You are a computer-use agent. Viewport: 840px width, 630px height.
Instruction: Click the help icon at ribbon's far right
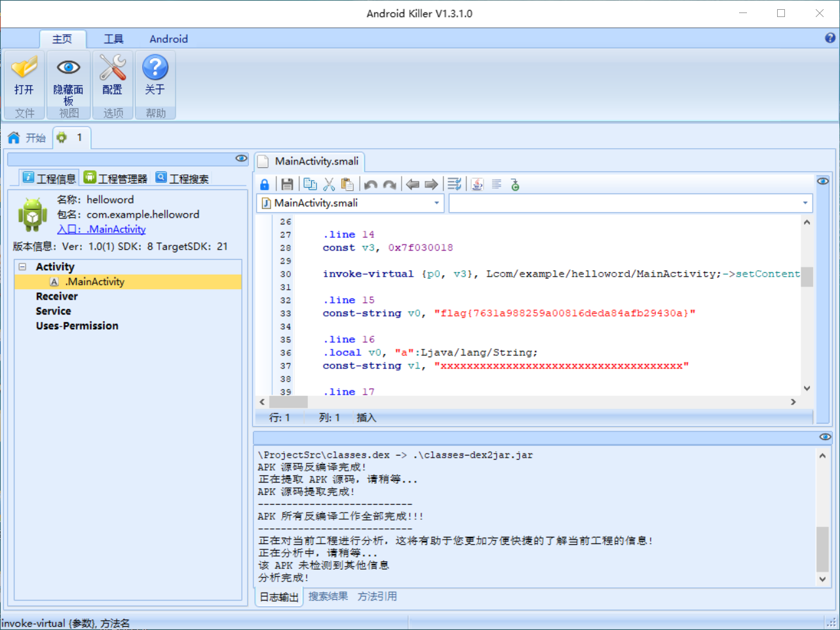click(x=830, y=38)
